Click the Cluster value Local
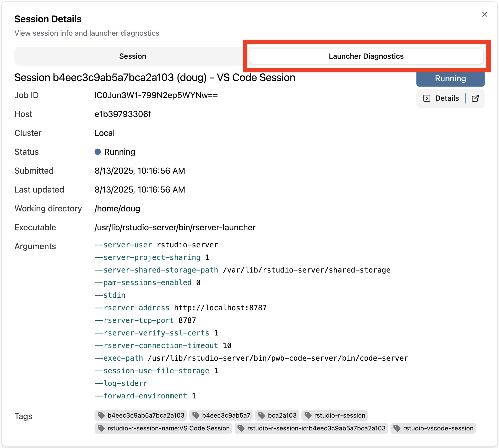499x448 pixels. point(105,133)
